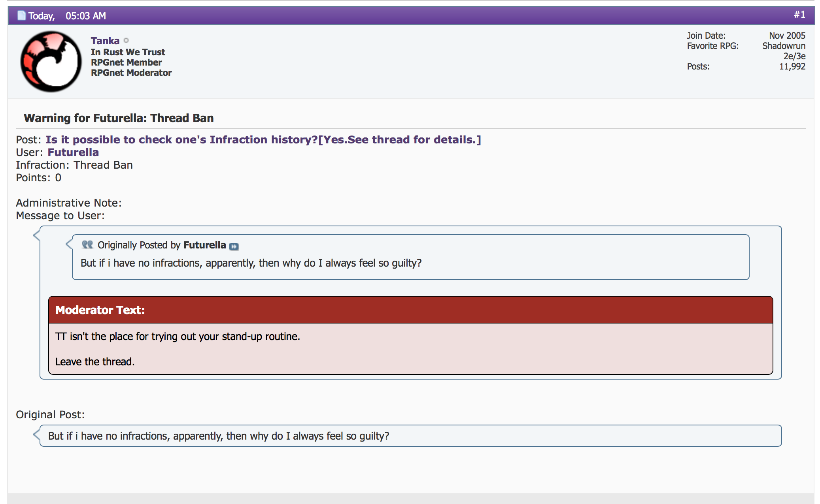Select 'RPGnet Moderator' label

(x=131, y=73)
